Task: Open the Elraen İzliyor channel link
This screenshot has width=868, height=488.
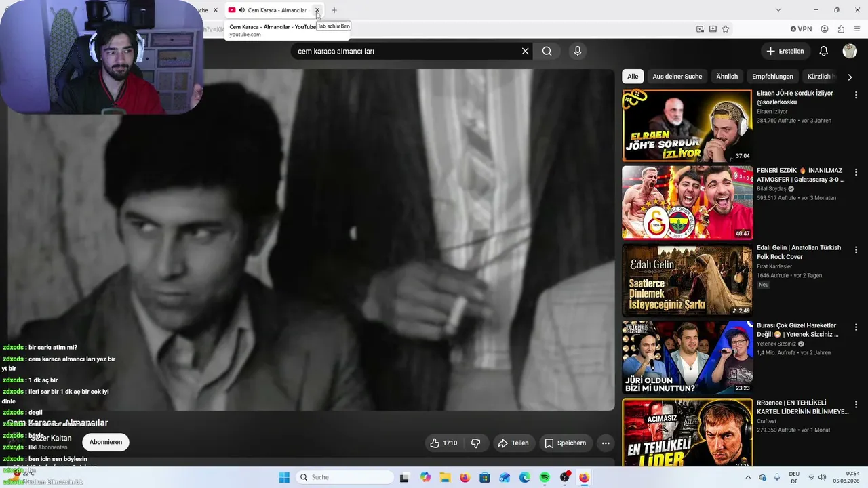Action: [x=772, y=111]
